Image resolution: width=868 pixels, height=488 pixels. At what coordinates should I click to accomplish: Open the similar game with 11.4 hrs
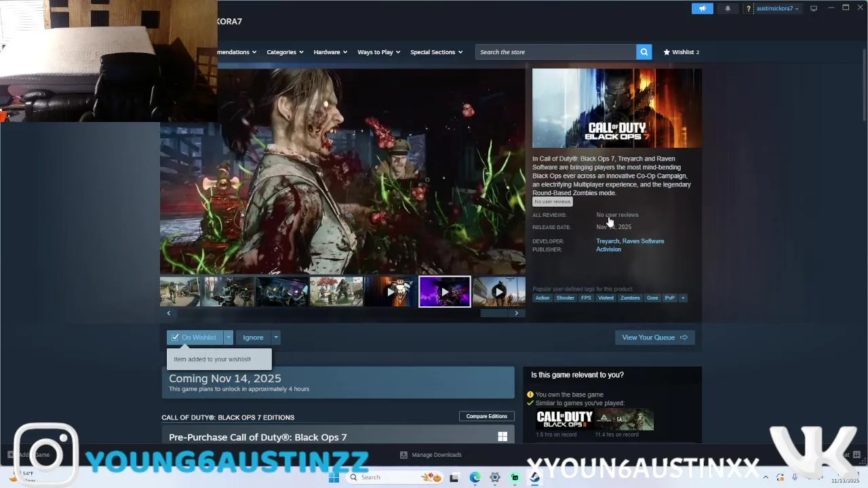point(625,420)
